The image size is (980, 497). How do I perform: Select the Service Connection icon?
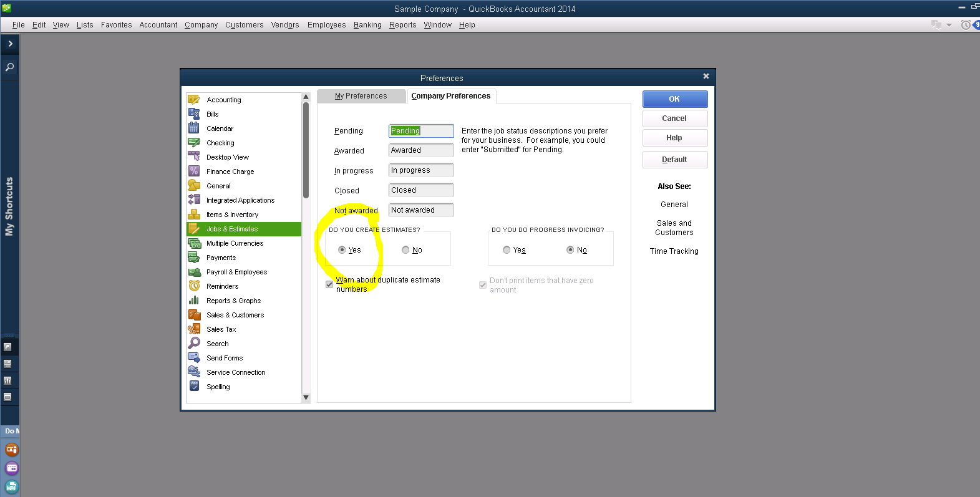194,372
